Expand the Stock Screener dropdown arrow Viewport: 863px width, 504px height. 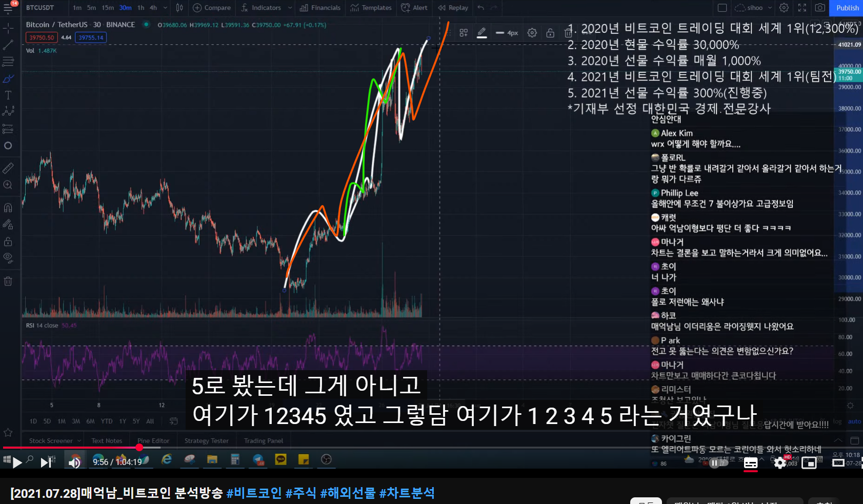(79, 440)
